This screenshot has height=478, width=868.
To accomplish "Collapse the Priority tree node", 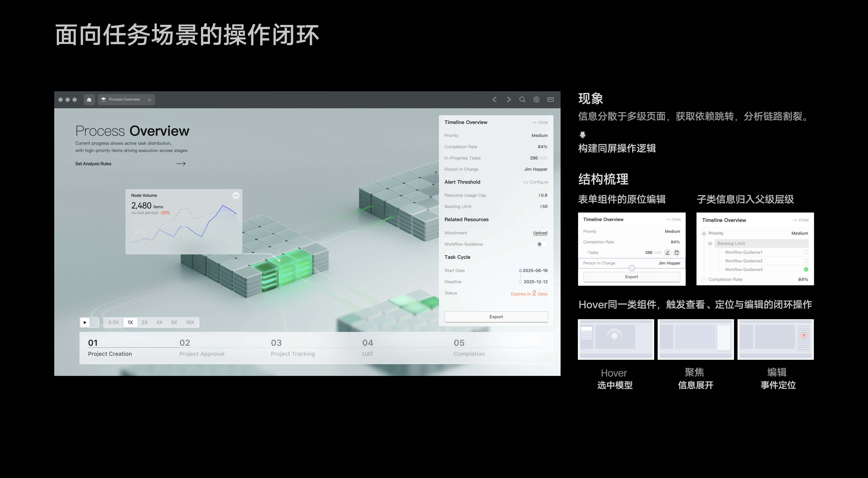I will tap(704, 233).
